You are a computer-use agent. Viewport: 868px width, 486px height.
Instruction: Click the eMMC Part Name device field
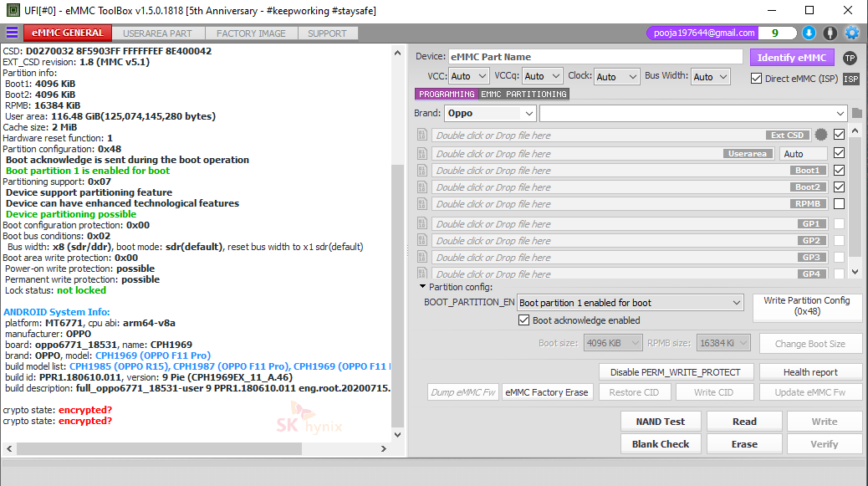(x=595, y=57)
